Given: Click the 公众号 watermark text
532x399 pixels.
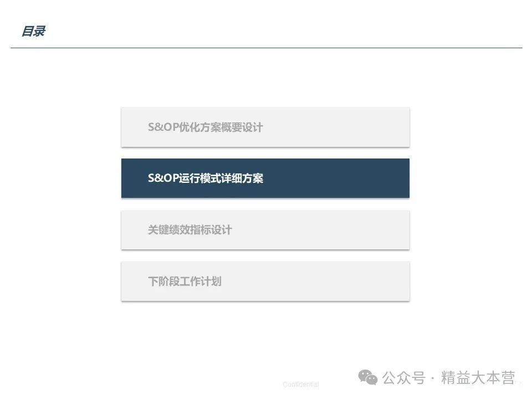Looking at the screenshot, I should click(404, 378).
